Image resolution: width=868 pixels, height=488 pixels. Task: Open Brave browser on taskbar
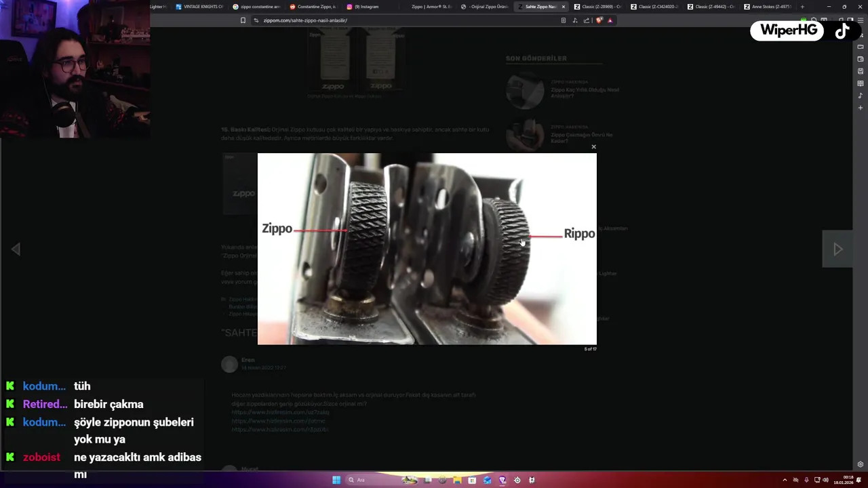[x=502, y=480]
